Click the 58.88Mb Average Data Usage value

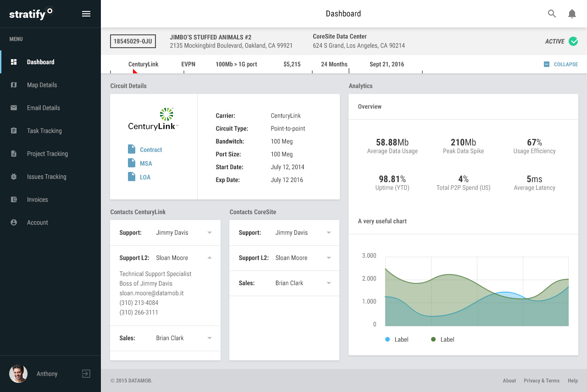coord(392,142)
